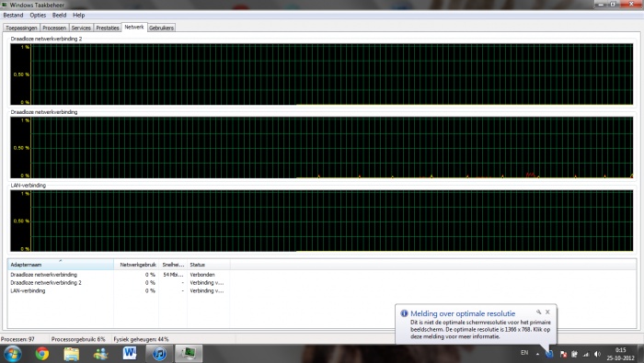Click the volume speaker tray icon

click(597, 354)
